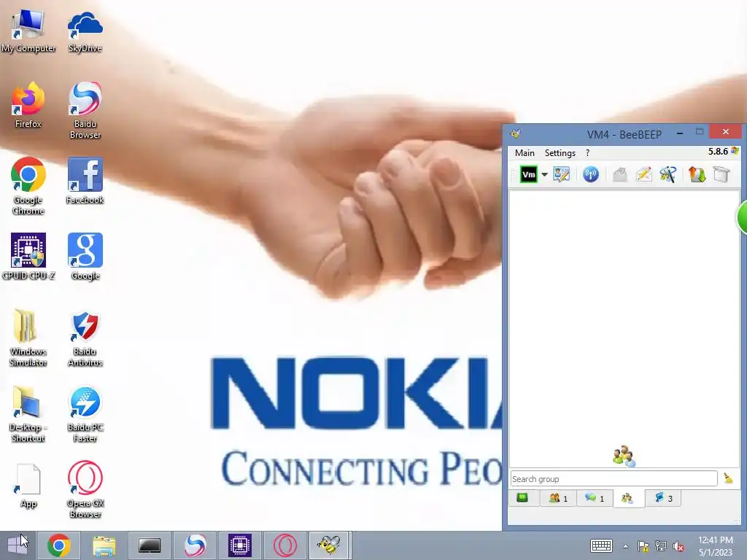The image size is (747, 560).
Task: Clear the search with the broom icon
Action: click(x=728, y=478)
